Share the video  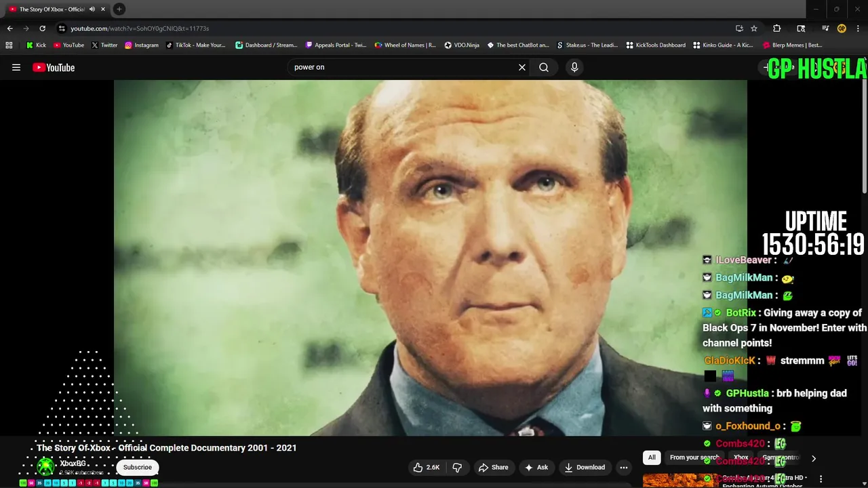pyautogui.click(x=493, y=467)
